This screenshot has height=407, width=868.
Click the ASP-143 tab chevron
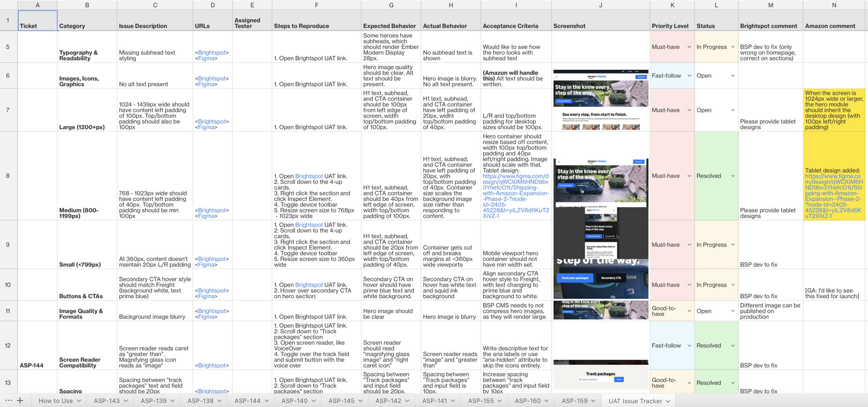click(x=126, y=401)
